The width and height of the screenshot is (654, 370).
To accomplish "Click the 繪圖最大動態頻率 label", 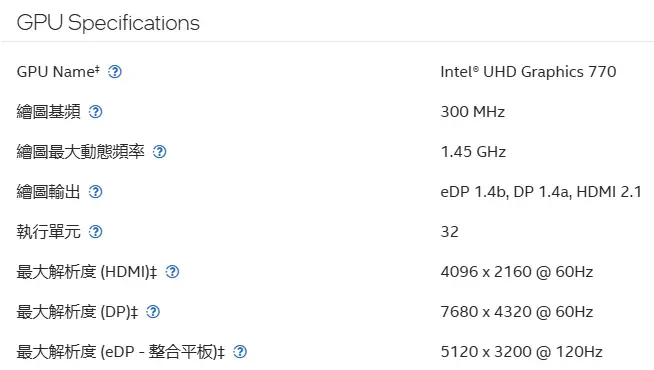I will tap(80, 152).
